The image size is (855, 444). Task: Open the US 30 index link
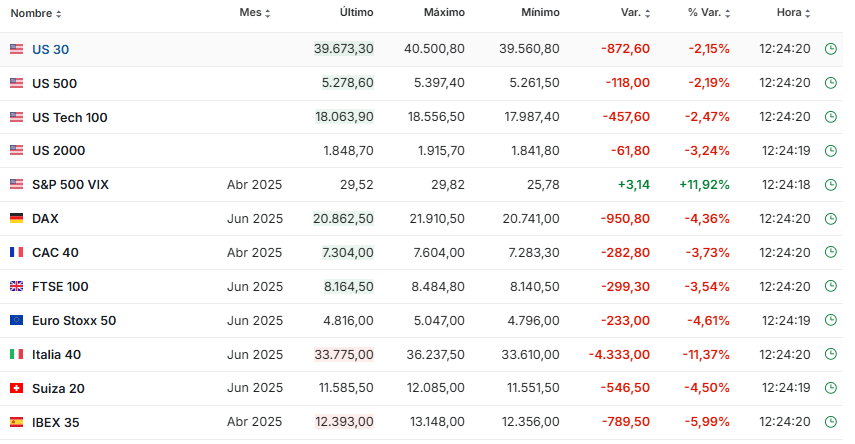point(50,49)
